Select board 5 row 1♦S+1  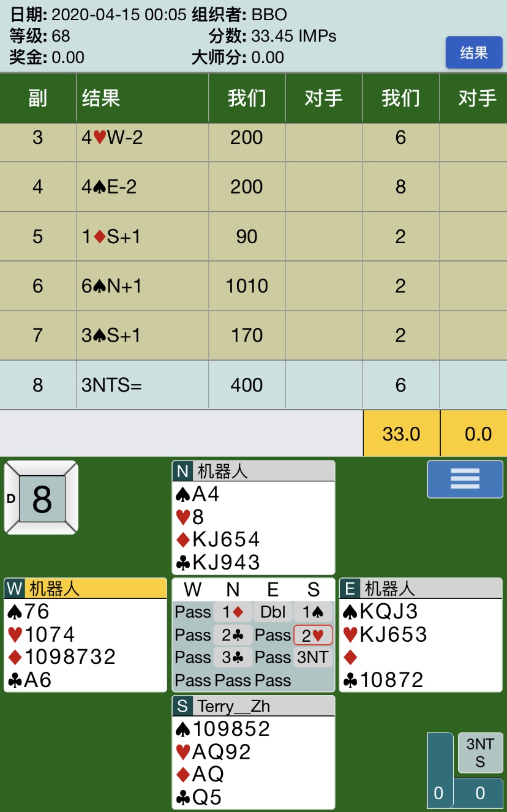(x=254, y=236)
